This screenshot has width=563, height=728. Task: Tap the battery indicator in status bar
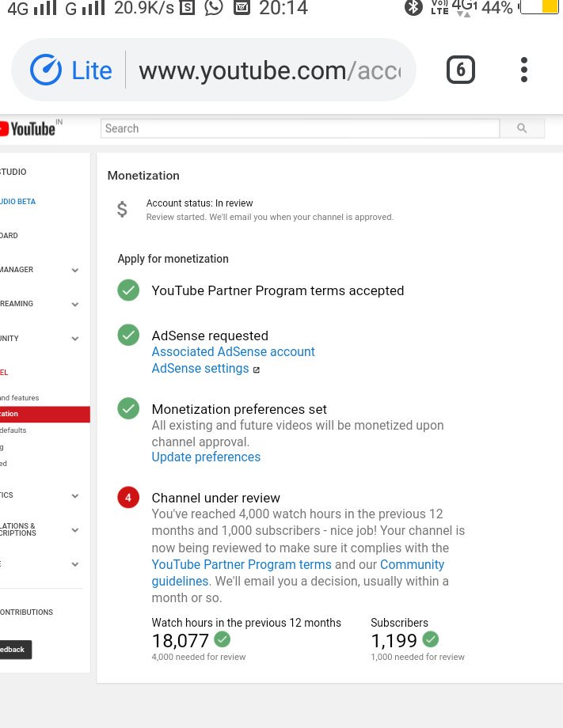(x=538, y=6)
